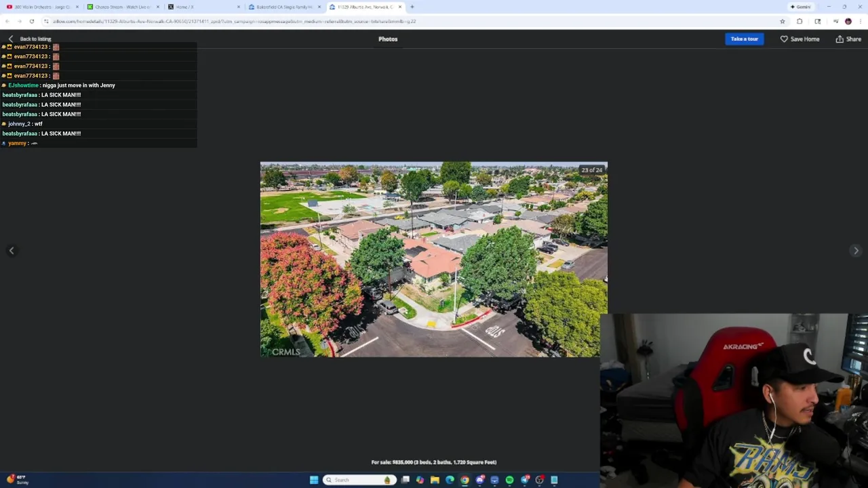This screenshot has height=488, width=868.
Task: Open Google Chrome from the taskbar
Action: (x=465, y=480)
